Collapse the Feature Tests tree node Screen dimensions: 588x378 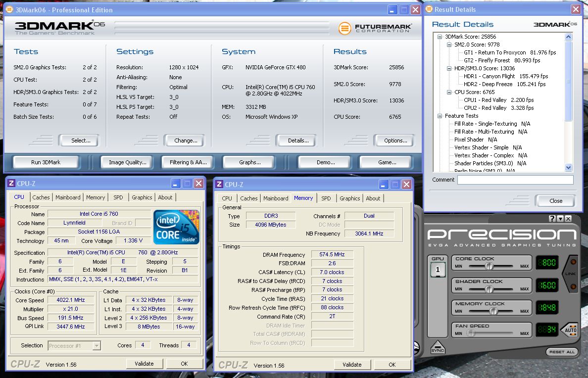440,116
